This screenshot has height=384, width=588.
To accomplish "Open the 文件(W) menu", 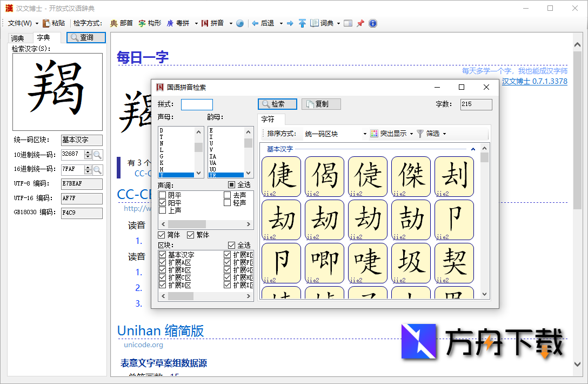I will (x=18, y=23).
